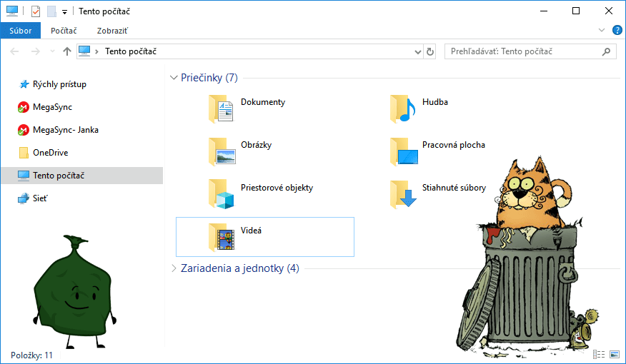
Task: Open the address bar history dropdown
Action: coord(419,51)
